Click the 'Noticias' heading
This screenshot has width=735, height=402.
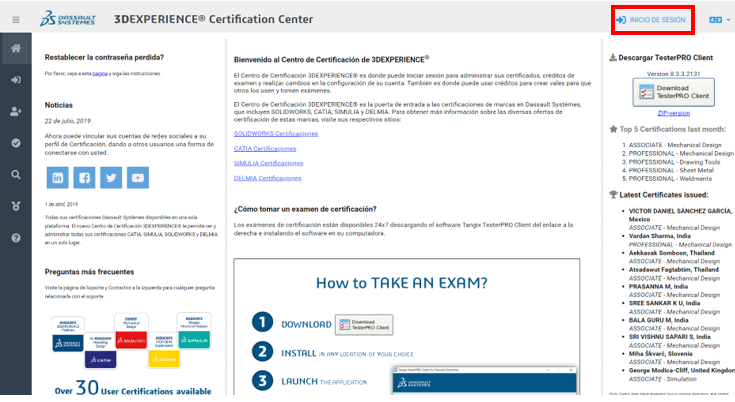coord(59,105)
